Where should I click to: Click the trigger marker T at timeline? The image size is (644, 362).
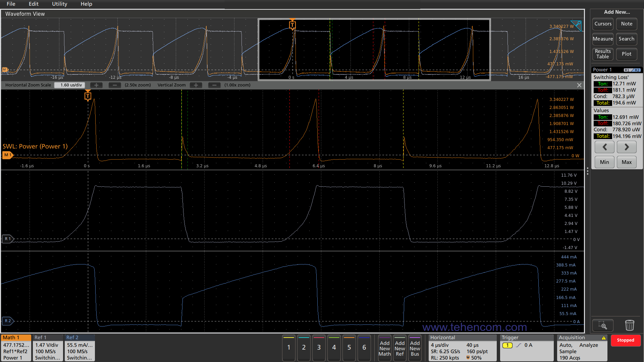point(88,96)
